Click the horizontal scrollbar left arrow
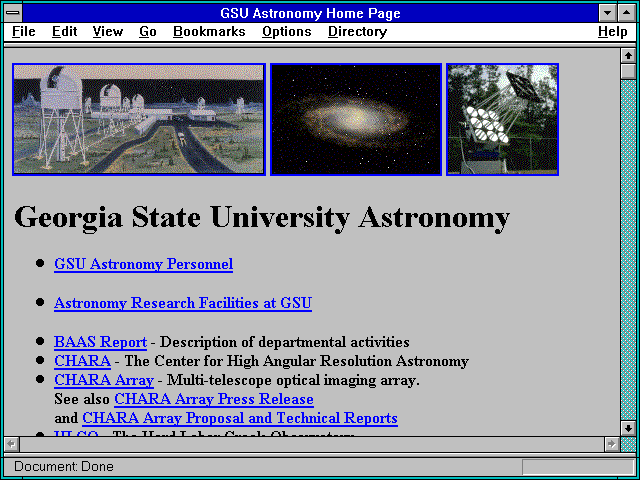The image size is (640, 480). [x=11, y=444]
